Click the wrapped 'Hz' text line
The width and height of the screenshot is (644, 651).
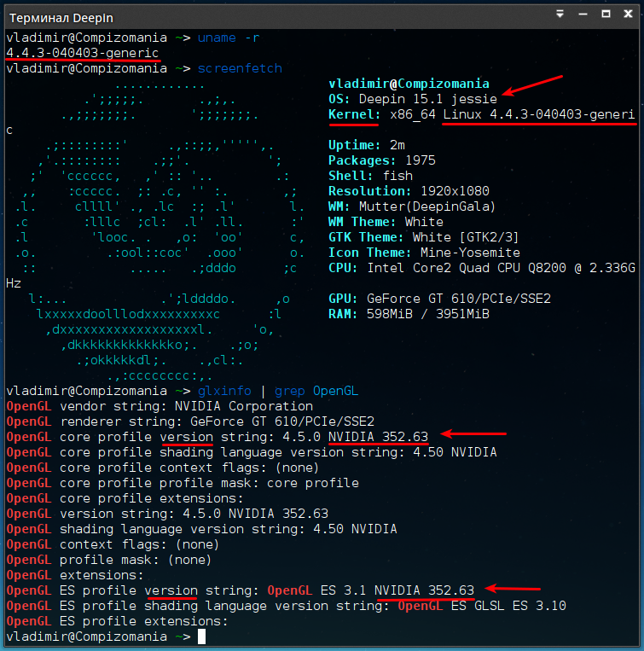tap(14, 283)
